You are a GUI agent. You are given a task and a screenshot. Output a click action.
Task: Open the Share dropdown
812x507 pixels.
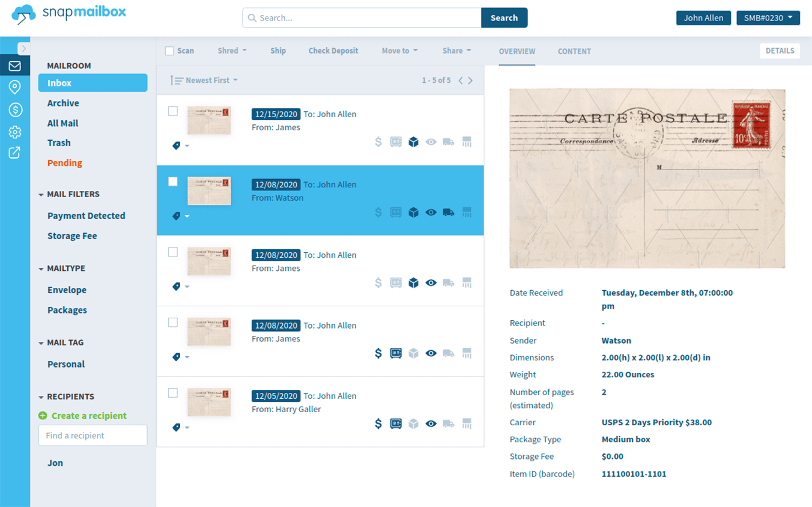pyautogui.click(x=456, y=51)
